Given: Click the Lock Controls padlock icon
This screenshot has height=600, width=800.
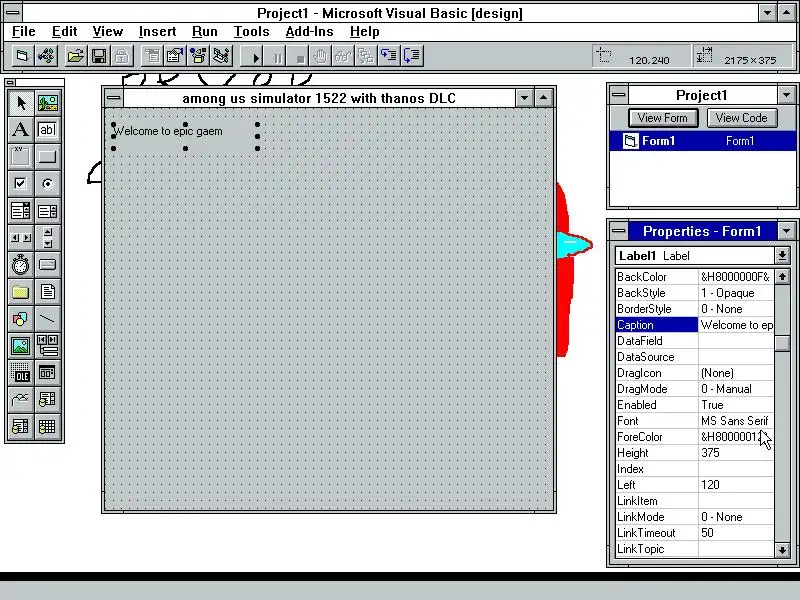Looking at the screenshot, I should [122, 56].
